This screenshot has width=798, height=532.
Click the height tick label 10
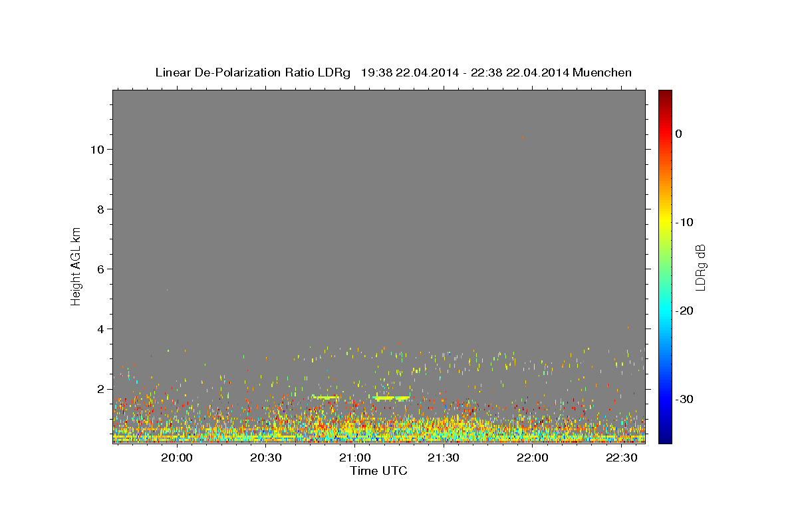coord(97,149)
